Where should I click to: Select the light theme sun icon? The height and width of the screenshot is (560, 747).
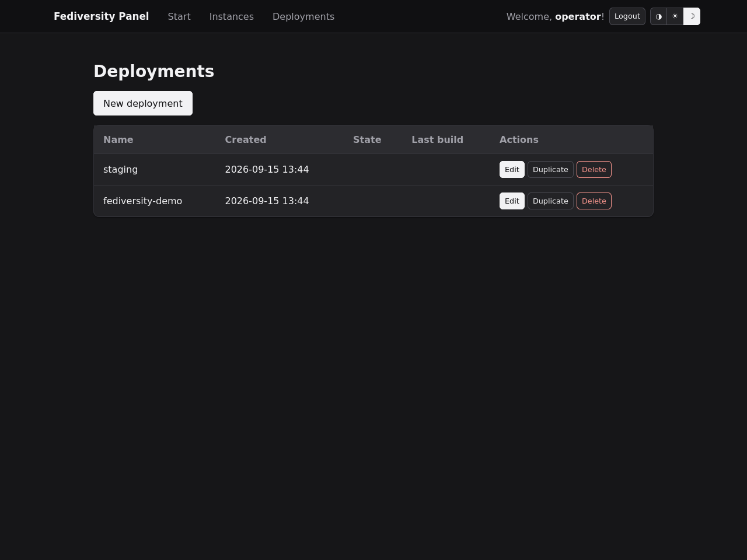coord(675,16)
